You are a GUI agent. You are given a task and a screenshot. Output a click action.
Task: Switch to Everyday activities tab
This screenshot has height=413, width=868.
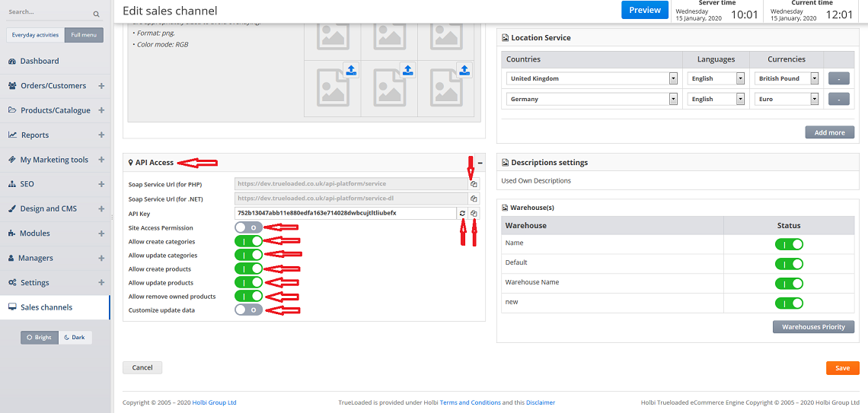coord(34,35)
